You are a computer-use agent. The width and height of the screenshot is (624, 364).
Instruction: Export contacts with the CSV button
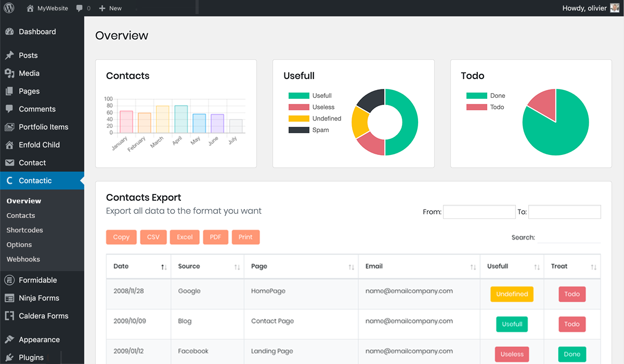coord(153,237)
